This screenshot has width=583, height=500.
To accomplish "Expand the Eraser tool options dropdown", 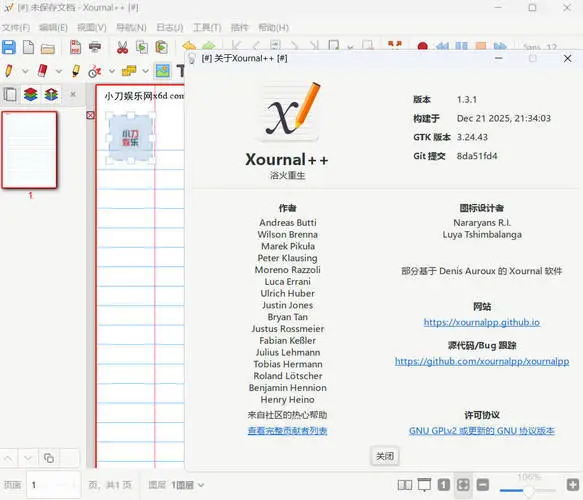I will point(59,71).
